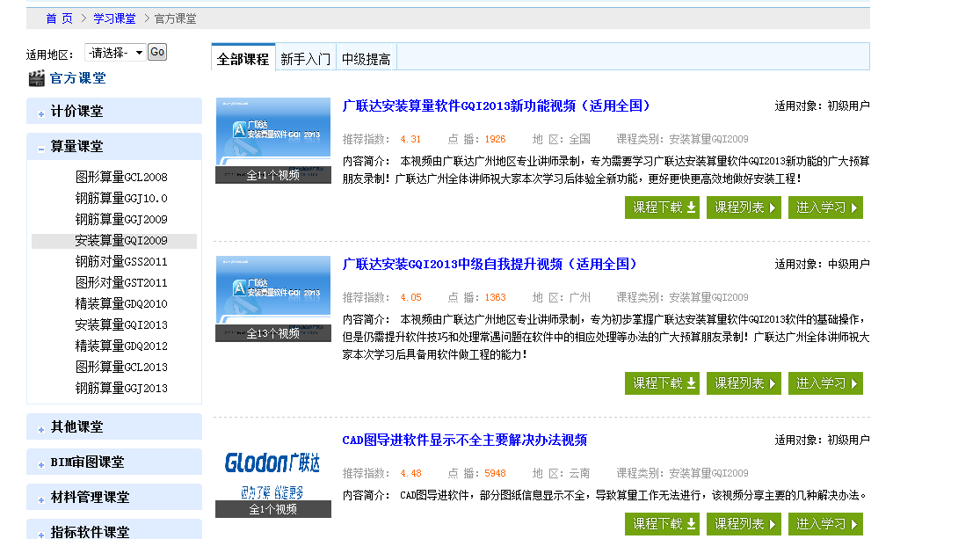Click 进入学习 for GQI2013新功能视频
The image size is (980, 539).
coord(825,208)
